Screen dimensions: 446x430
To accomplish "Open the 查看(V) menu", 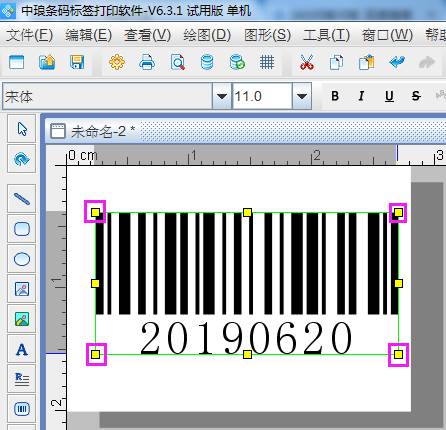I will coord(147,35).
